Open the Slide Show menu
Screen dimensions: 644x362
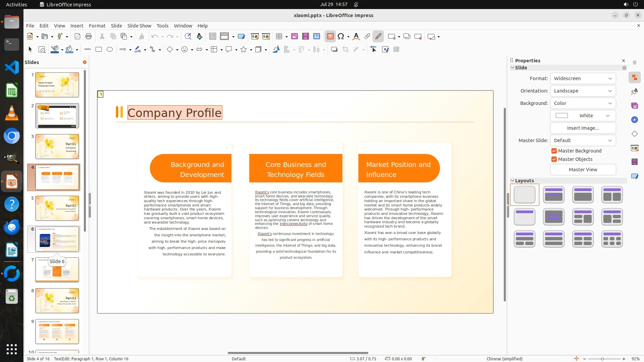click(x=139, y=26)
